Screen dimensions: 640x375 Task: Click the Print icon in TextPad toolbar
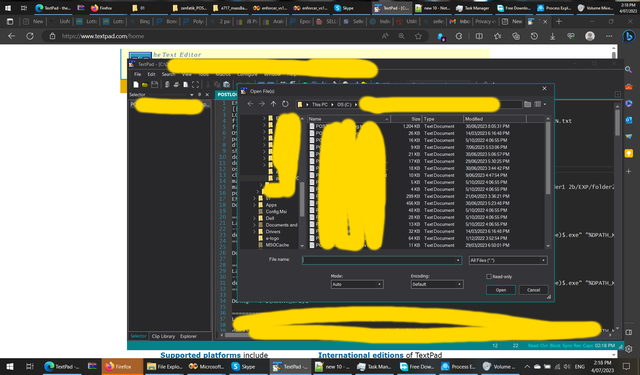[x=176, y=84]
